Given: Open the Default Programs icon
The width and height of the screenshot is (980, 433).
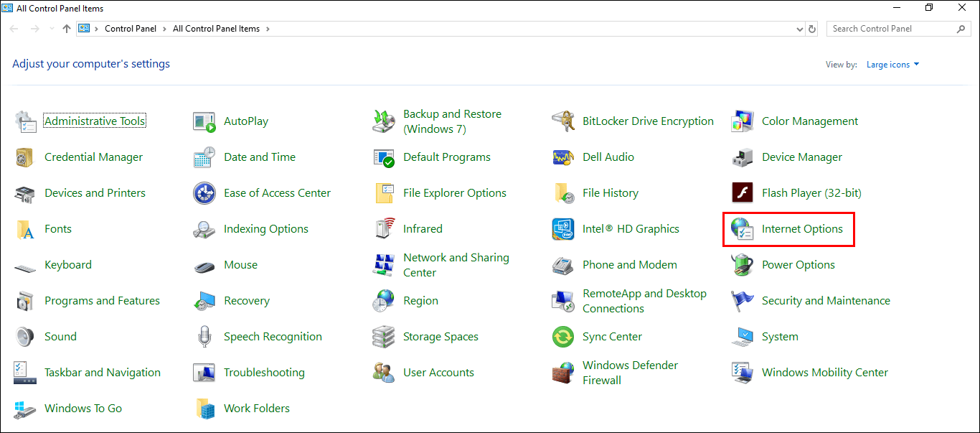Looking at the screenshot, I should coord(384,157).
